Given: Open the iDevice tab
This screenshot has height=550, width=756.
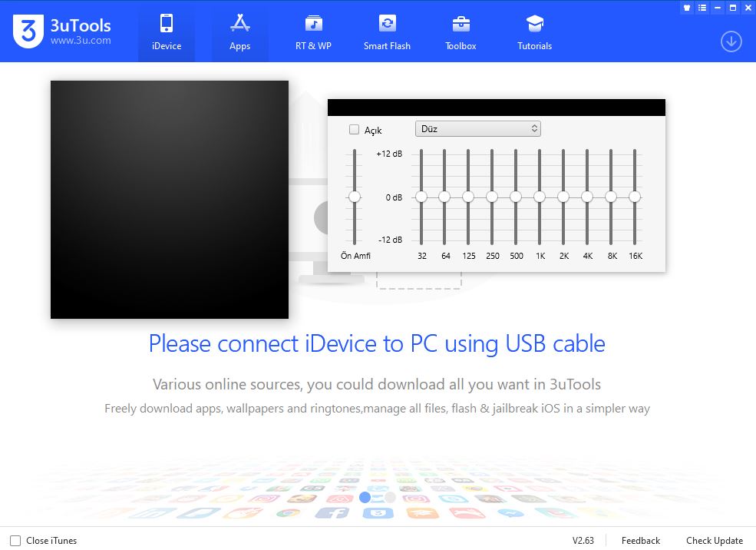Looking at the screenshot, I should click(167, 31).
